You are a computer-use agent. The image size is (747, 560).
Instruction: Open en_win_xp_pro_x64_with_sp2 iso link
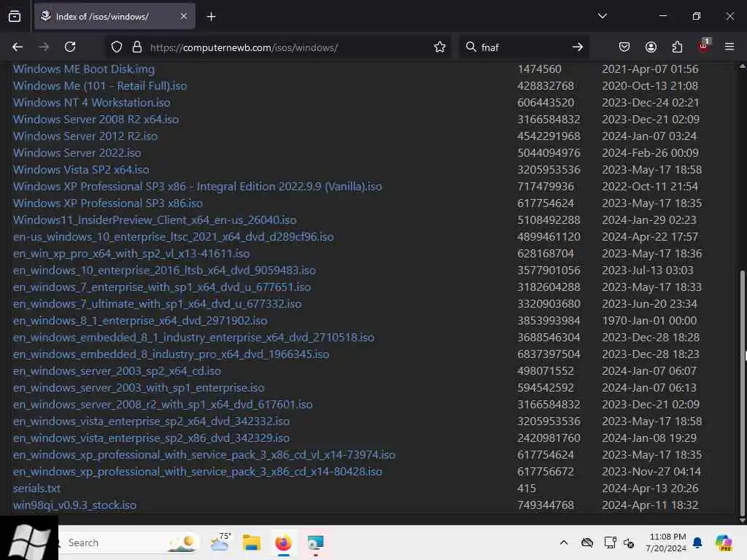[x=131, y=253]
